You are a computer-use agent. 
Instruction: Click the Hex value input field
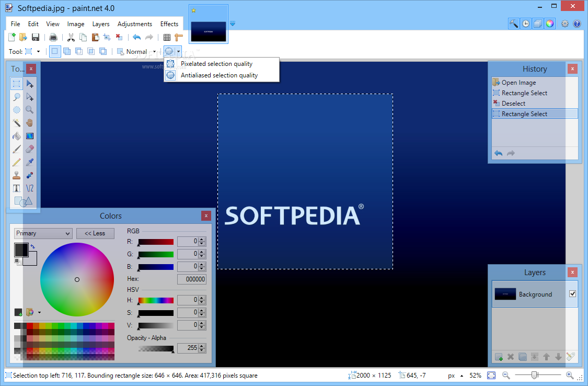(x=192, y=279)
